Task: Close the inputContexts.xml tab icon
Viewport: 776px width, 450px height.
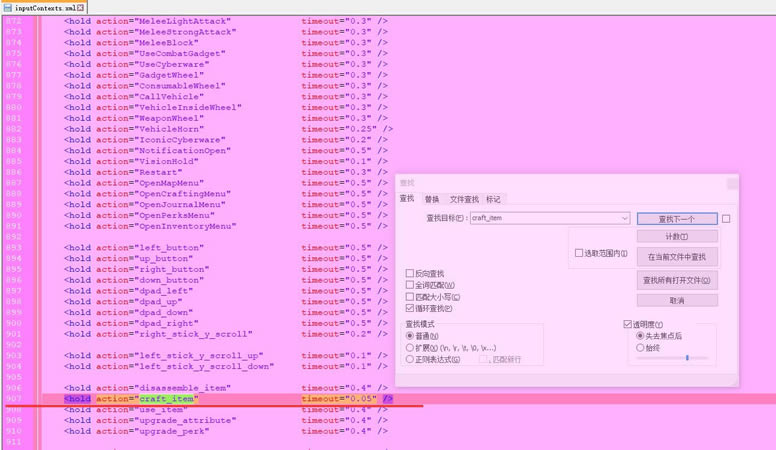Action: point(80,8)
